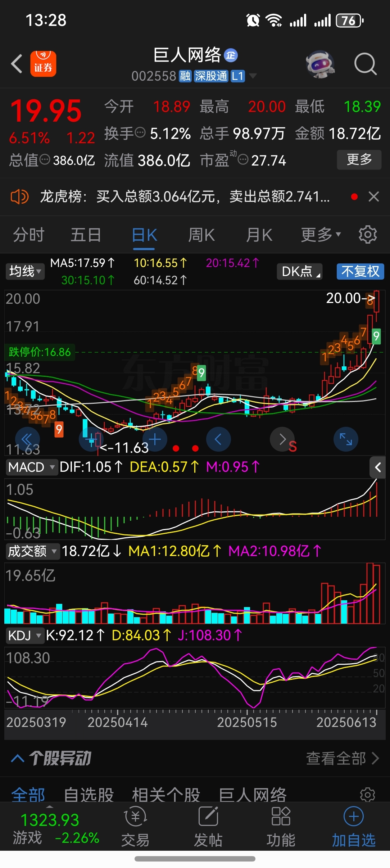Zoom in chart with plus button

coord(155,439)
